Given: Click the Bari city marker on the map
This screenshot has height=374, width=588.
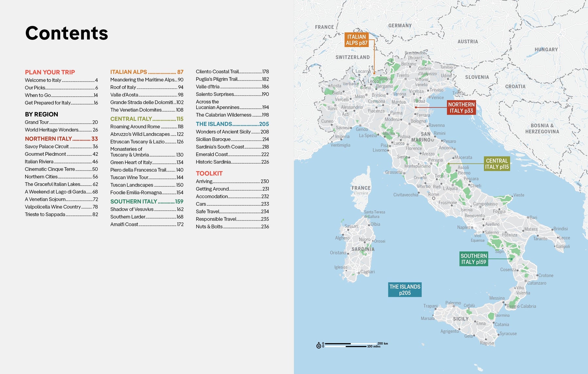Looking at the screenshot, I should click(x=528, y=218).
